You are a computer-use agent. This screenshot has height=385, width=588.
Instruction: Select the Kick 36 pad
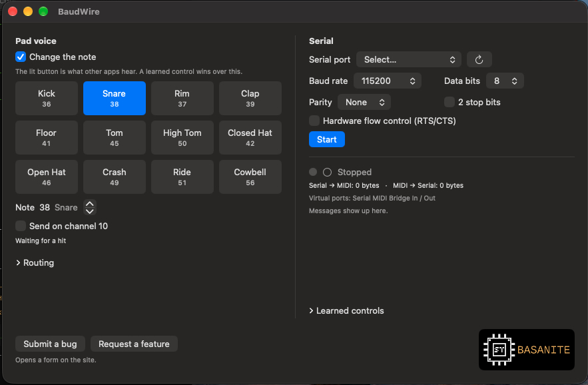[x=47, y=99]
